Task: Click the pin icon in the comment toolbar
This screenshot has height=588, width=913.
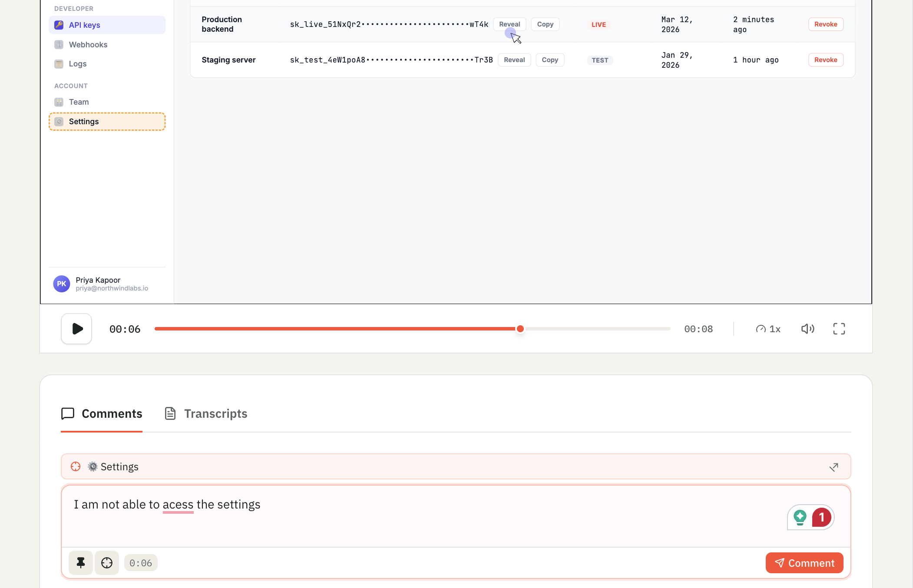Action: 81,563
